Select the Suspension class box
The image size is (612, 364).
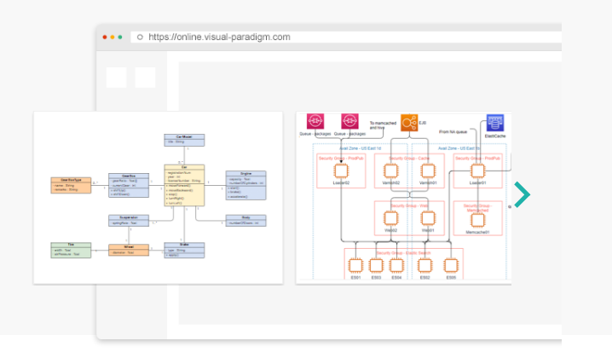pos(128,220)
